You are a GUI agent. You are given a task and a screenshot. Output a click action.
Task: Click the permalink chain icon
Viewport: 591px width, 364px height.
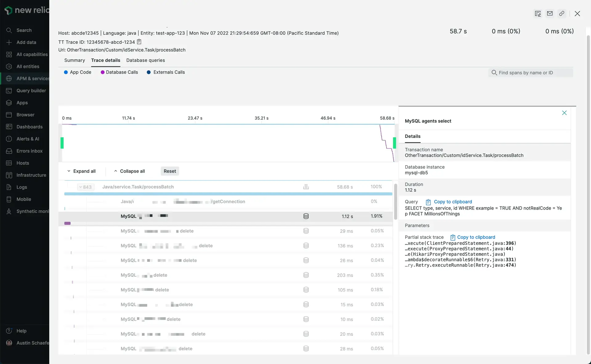(562, 14)
